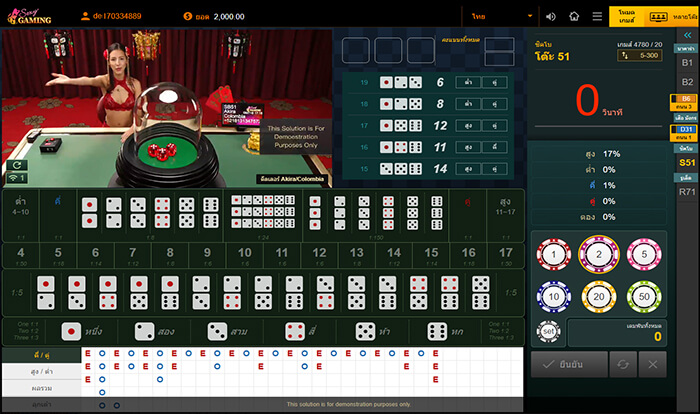Bet on single die หก

[446, 332]
